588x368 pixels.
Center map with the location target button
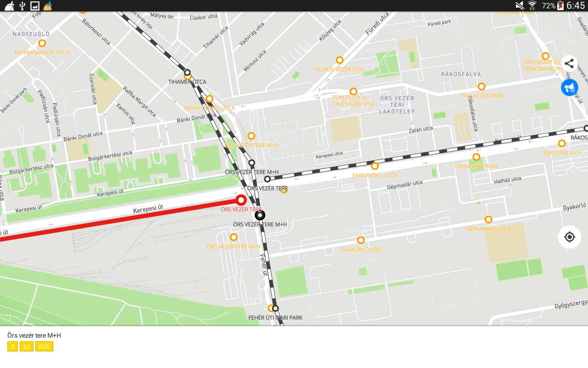coord(570,237)
